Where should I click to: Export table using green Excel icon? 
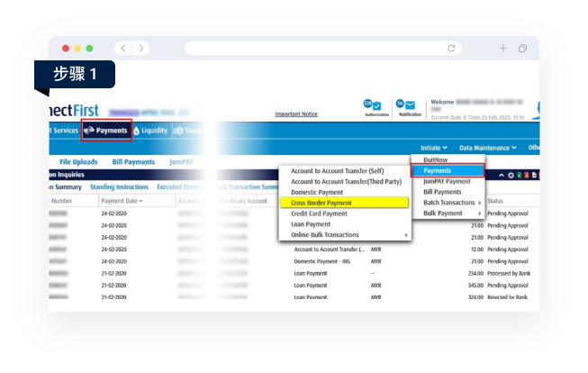pyautogui.click(x=520, y=176)
